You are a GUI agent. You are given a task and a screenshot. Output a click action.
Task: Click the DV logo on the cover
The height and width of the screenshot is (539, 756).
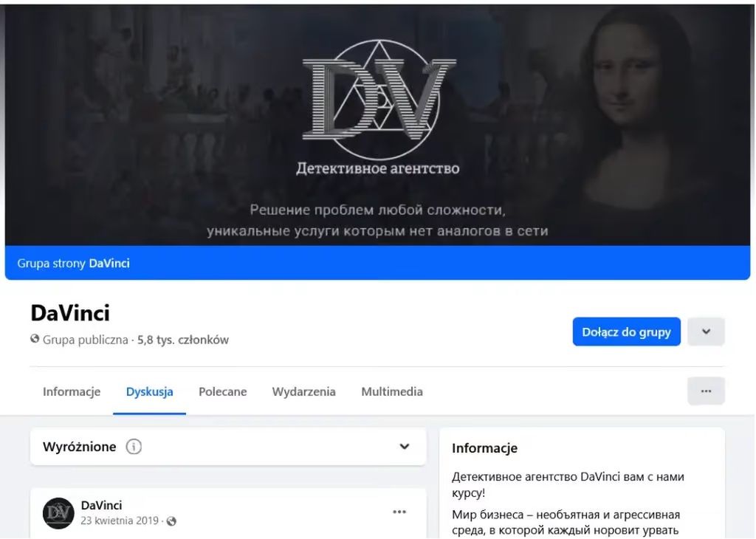point(379,100)
